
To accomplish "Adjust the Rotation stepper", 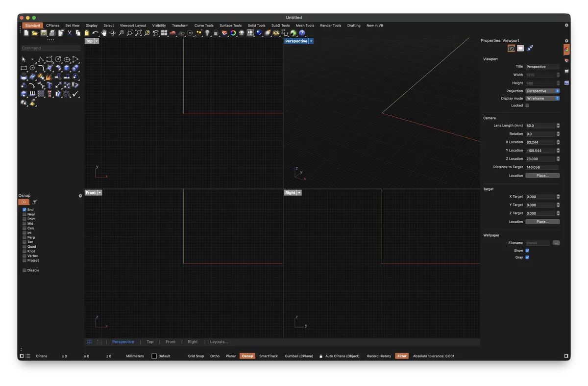I will point(558,134).
